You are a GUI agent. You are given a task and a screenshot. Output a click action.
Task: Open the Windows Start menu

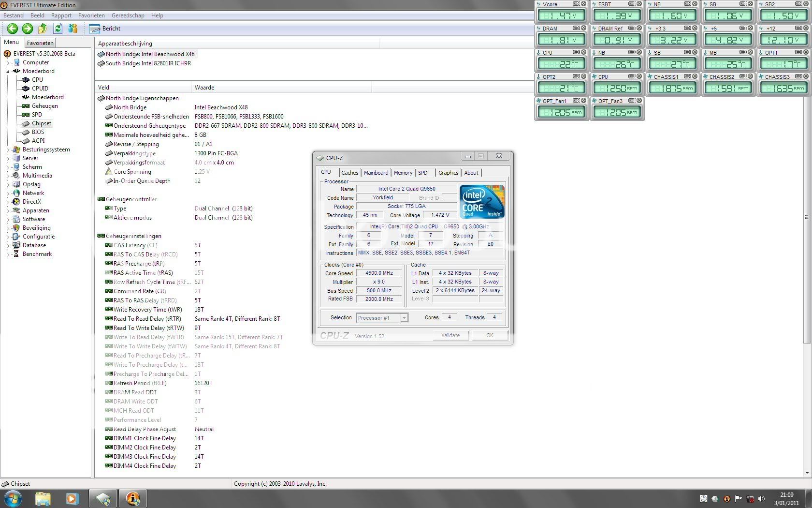13,498
